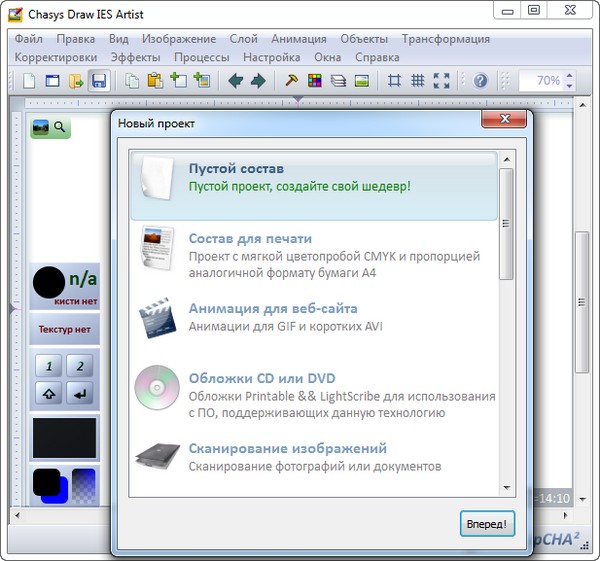Open the Эффекты menu
This screenshot has height=561, width=600.
coord(135,57)
